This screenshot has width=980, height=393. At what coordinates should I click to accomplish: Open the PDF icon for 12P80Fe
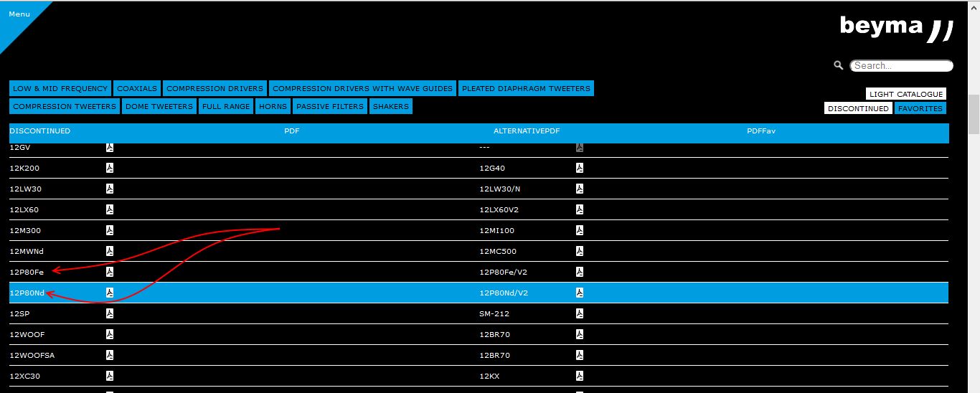click(110, 272)
